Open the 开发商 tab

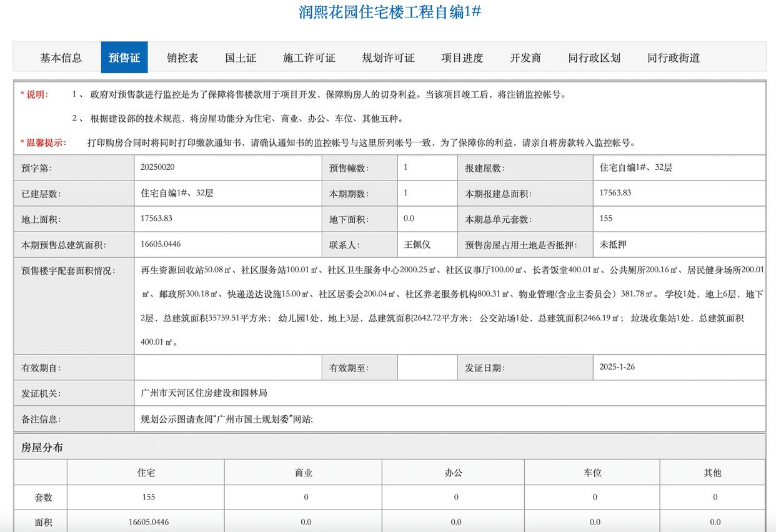[525, 58]
